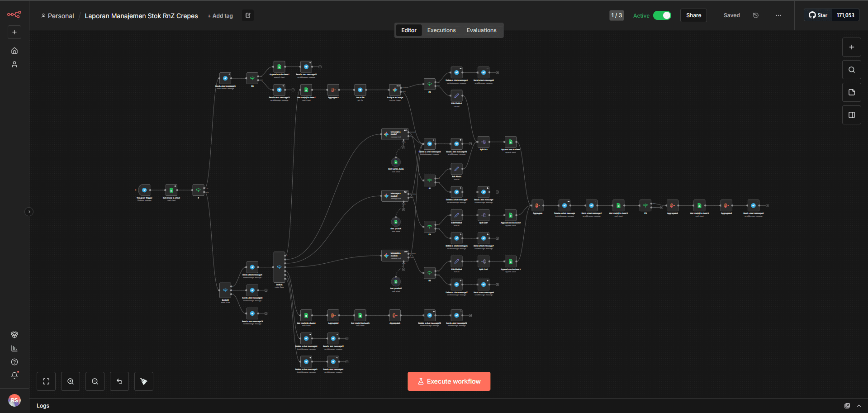Add a sticky note to canvas

click(851, 92)
